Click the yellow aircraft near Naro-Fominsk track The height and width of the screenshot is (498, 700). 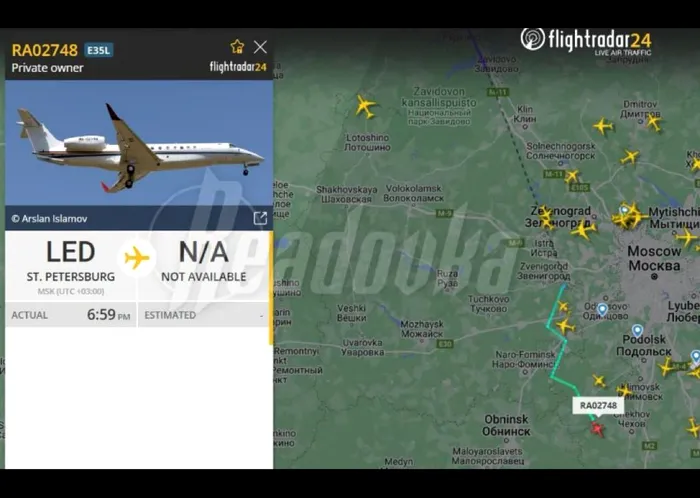pos(565,326)
